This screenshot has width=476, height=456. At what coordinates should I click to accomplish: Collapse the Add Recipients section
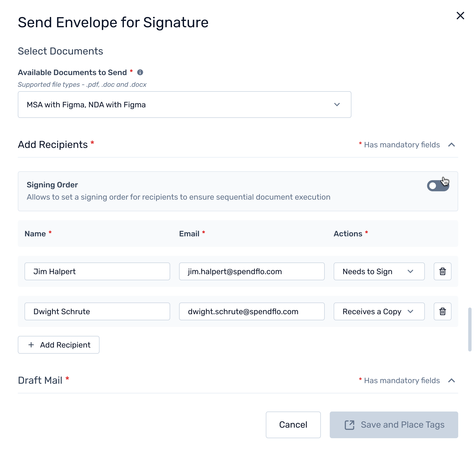click(452, 145)
